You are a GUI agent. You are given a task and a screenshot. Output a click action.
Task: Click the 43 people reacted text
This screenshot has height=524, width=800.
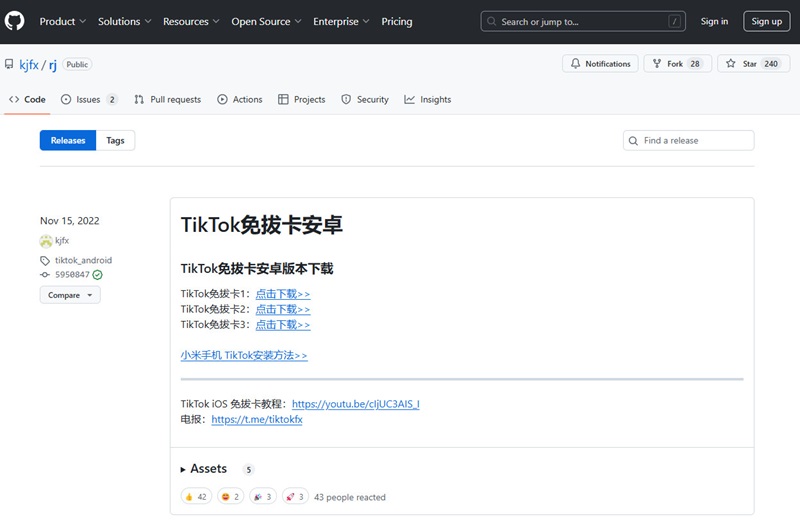tap(349, 497)
